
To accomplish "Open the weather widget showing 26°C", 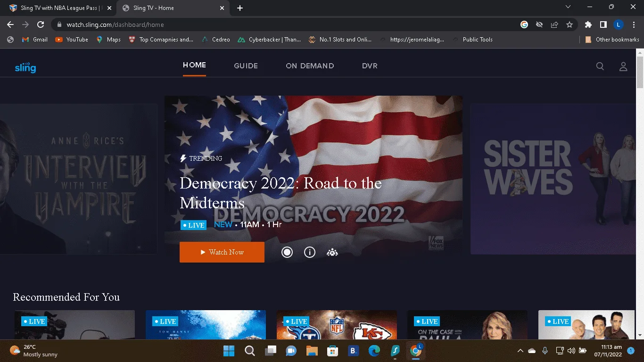I will pyautogui.click(x=34, y=351).
